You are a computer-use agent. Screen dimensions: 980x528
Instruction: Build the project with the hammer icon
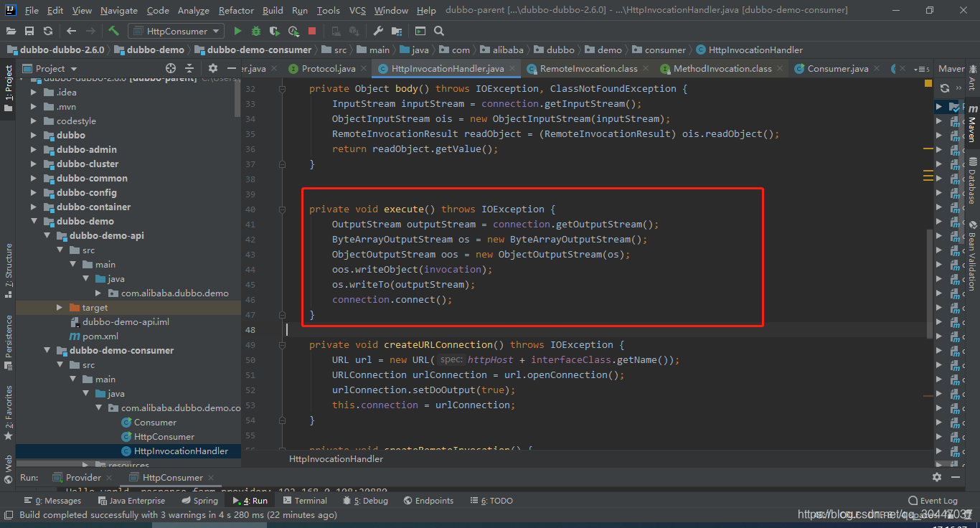click(x=113, y=31)
